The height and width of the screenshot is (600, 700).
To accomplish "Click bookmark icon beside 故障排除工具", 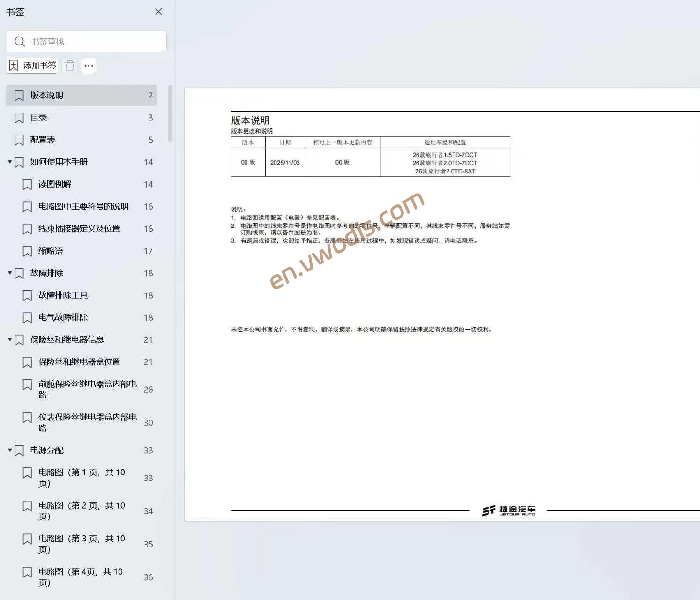I will coord(27,295).
